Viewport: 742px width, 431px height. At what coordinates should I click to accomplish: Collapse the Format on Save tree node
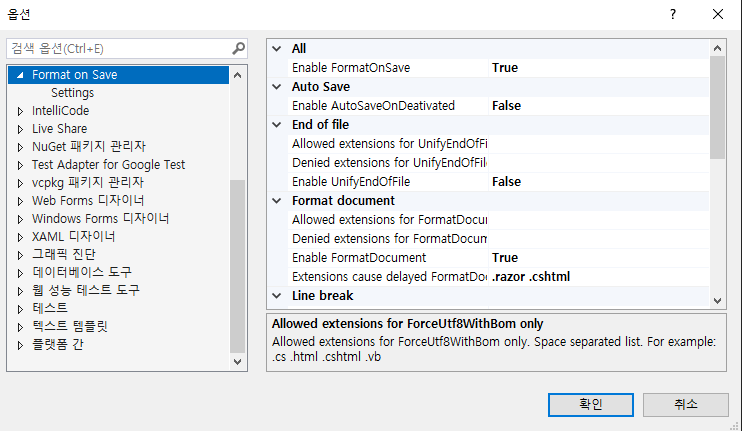(19, 75)
